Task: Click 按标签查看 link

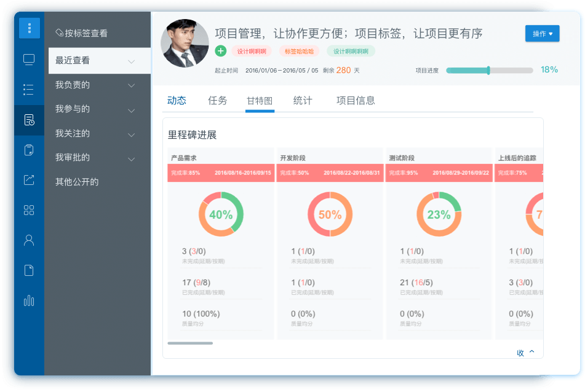Action: pos(86,33)
